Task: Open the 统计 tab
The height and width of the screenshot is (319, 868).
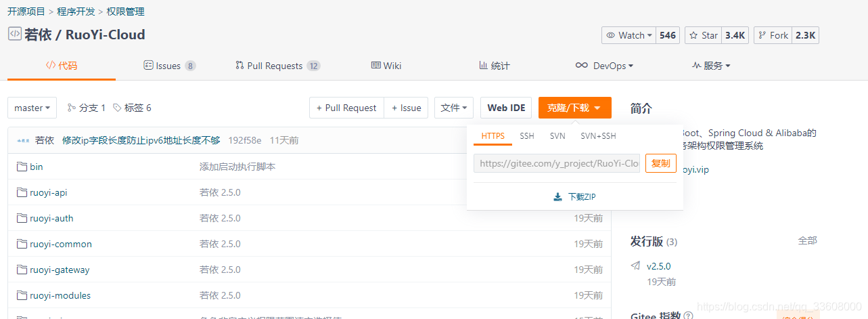Action: [x=495, y=66]
